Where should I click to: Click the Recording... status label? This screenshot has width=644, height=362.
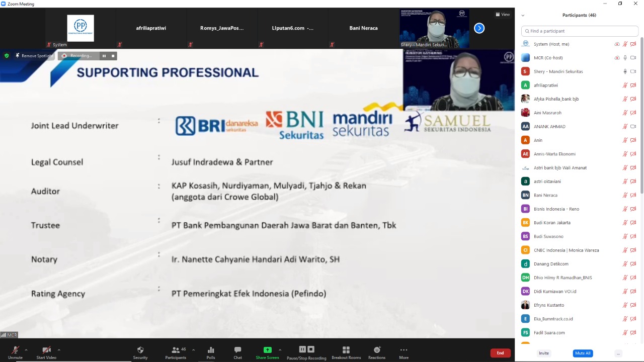coord(81,56)
